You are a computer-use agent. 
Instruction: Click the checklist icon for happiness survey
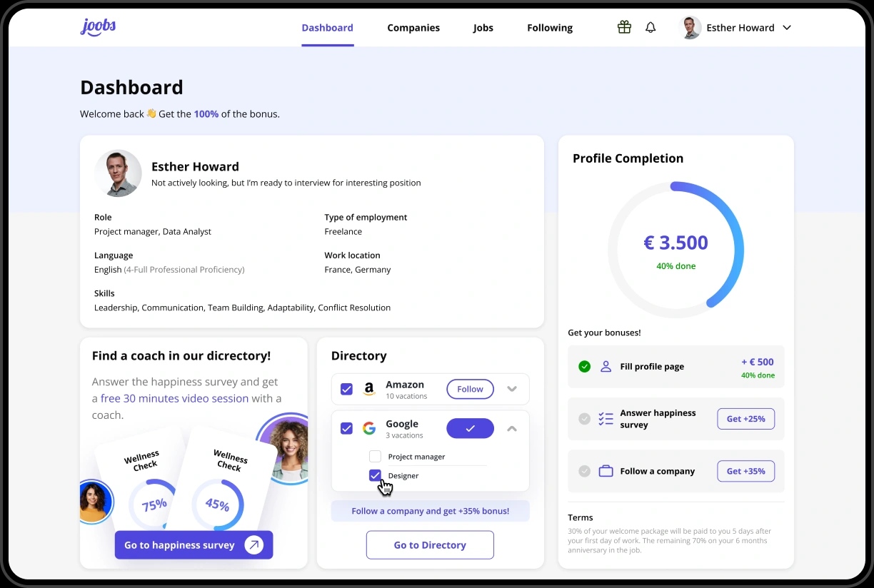point(606,419)
